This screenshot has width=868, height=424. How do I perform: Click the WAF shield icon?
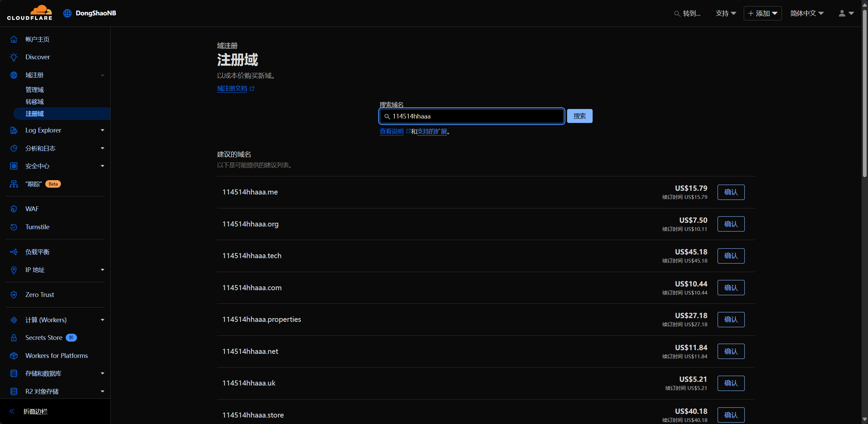point(14,209)
